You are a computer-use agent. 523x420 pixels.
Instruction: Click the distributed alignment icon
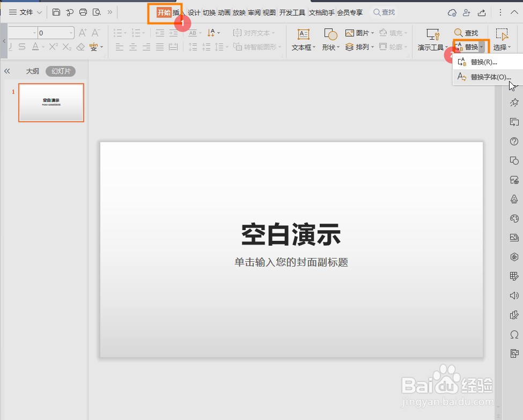173,47
